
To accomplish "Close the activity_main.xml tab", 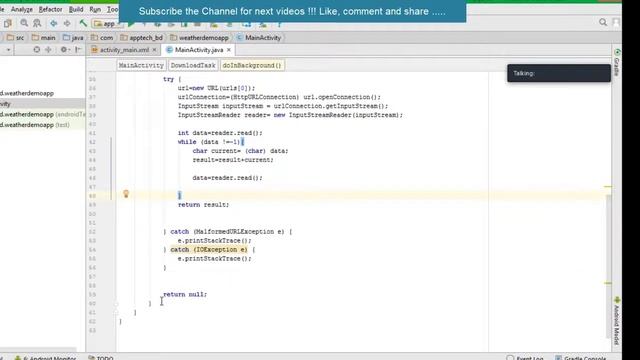I will click(x=154, y=50).
